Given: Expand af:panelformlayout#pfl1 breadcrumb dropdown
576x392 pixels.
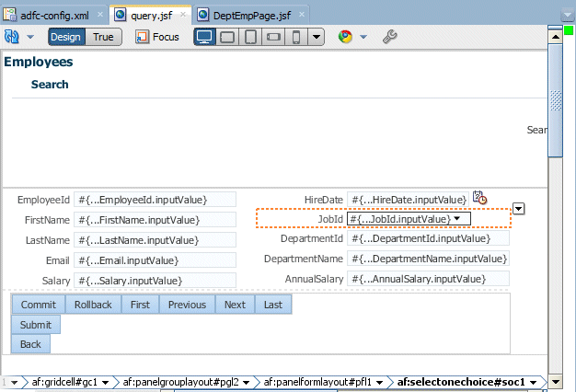Looking at the screenshot, I should point(380,383).
